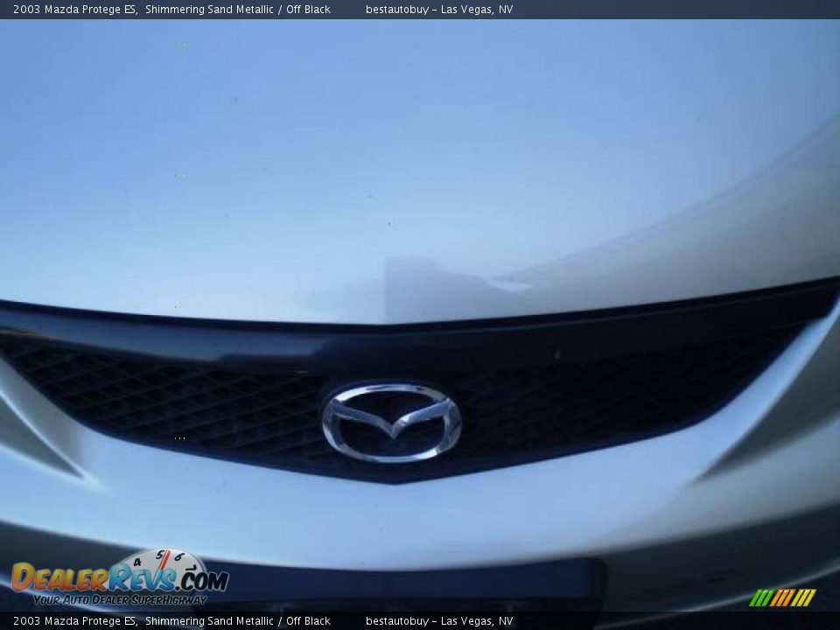Click "2003 Mazda Protege ES" in the top caption
The height and width of the screenshot is (630, 840).
coord(75,10)
